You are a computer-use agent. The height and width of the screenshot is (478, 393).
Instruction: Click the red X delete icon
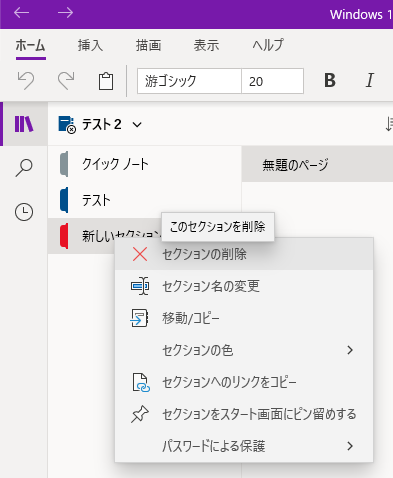coord(140,254)
